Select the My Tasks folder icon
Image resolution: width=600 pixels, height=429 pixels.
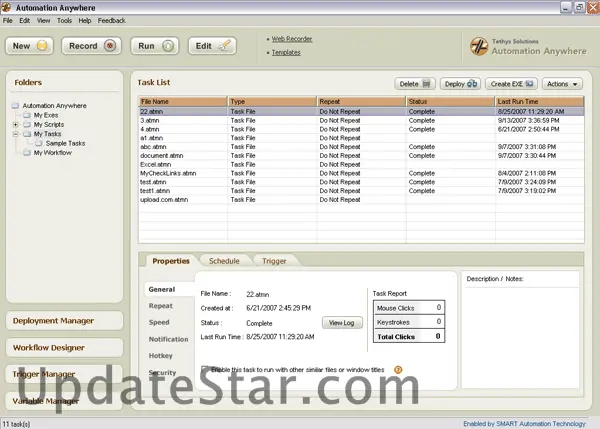[27, 134]
